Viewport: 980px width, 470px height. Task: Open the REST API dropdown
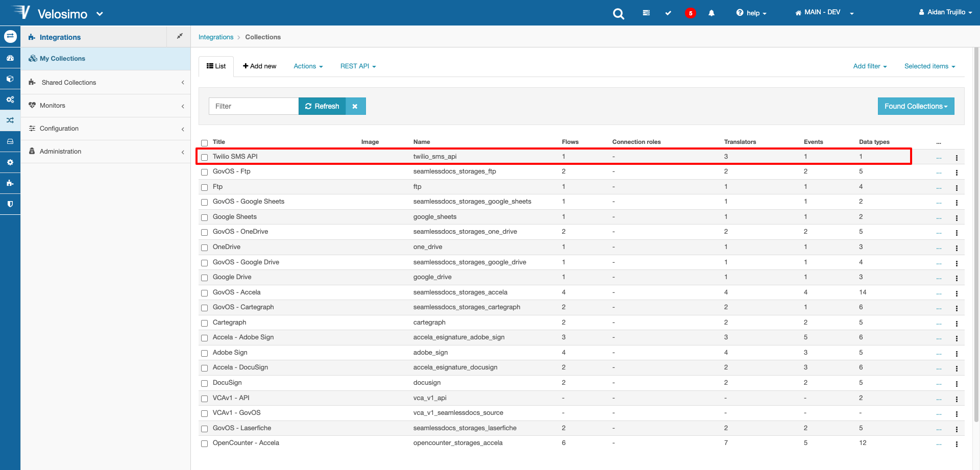[x=358, y=66]
